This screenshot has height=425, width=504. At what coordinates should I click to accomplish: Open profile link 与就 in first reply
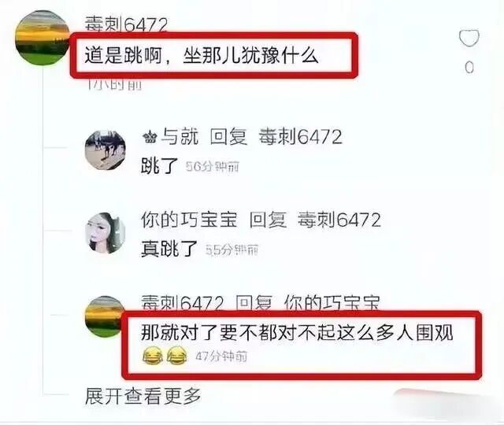pos(180,137)
